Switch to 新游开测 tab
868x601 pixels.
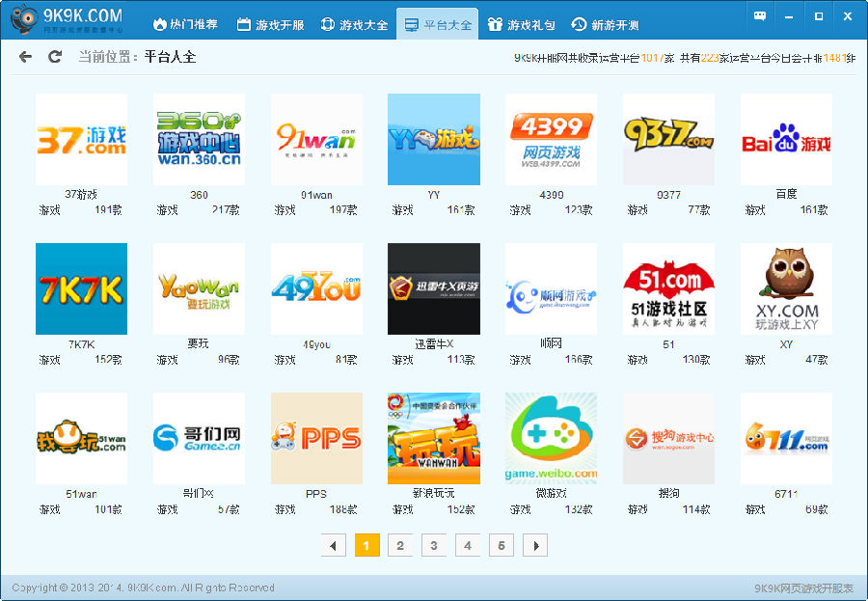pos(605,24)
